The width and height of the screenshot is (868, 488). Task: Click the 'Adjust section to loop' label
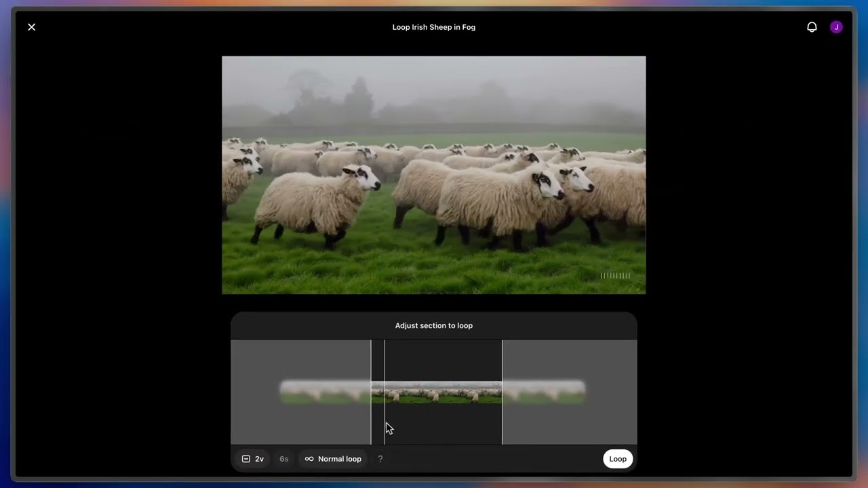click(434, 325)
